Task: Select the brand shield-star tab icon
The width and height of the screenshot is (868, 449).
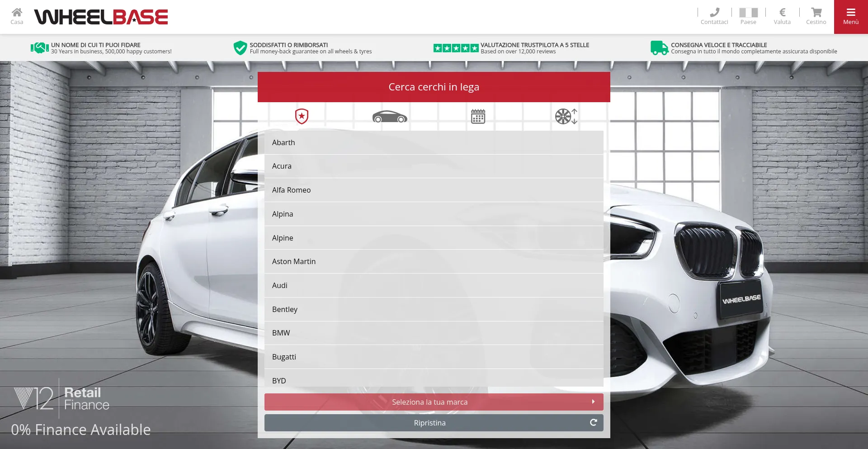Action: pos(302,116)
